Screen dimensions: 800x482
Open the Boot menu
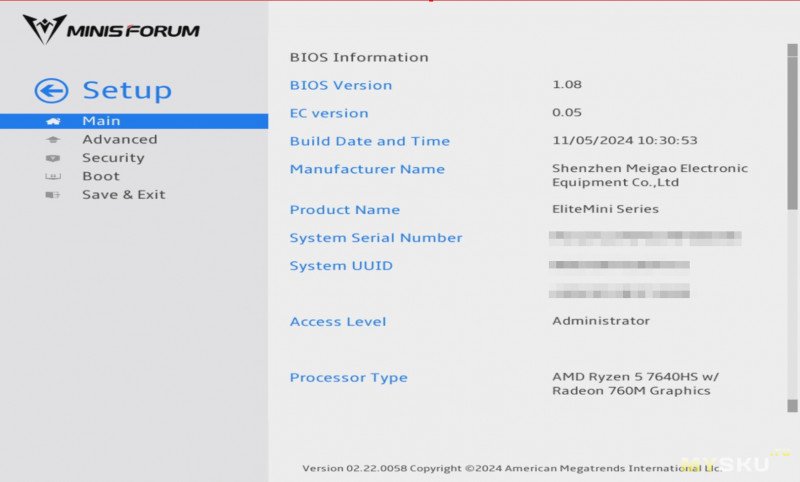coord(101,176)
